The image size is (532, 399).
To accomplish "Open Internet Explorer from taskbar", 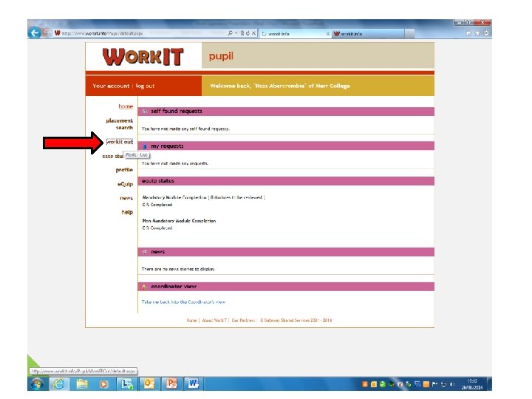I will 59,384.
